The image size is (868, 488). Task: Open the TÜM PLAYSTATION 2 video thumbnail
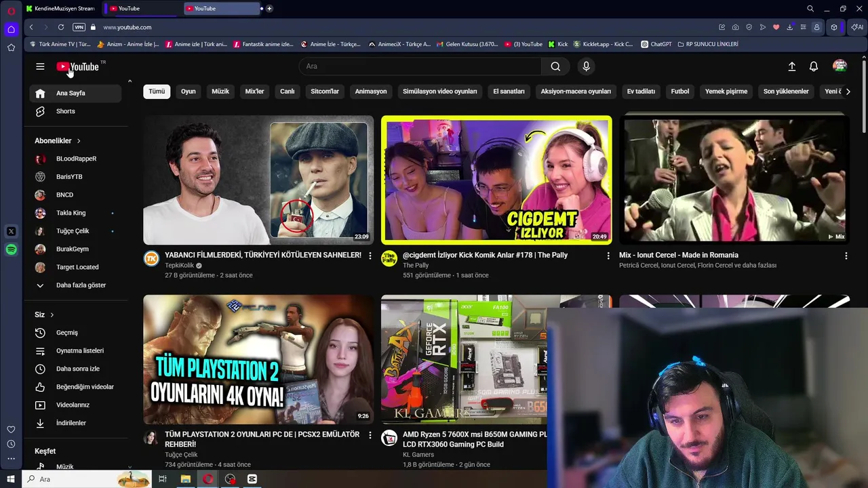258,359
